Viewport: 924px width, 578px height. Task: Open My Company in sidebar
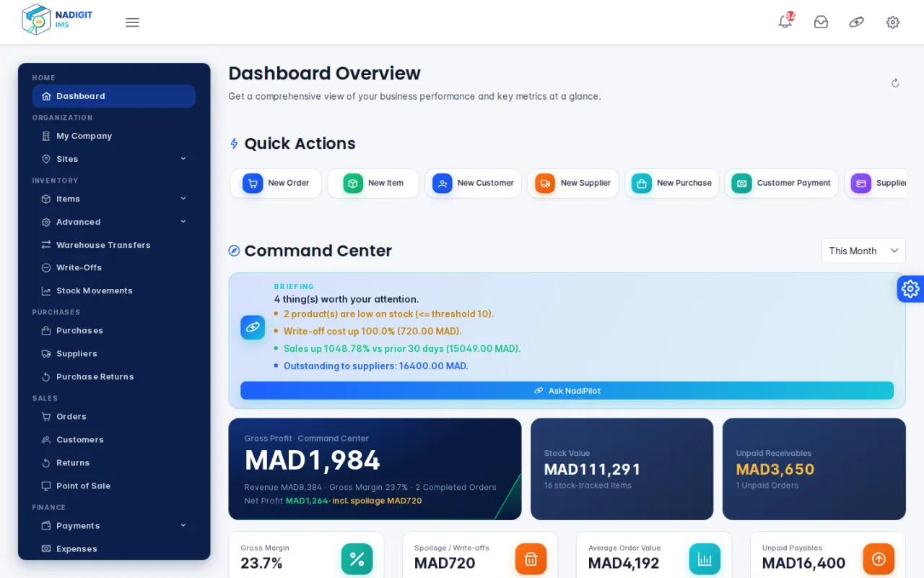[114, 136]
